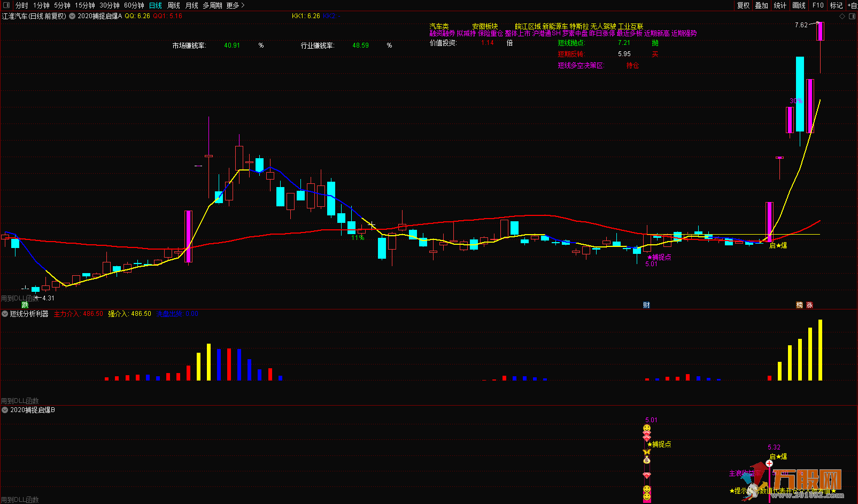Click the 7.62 high price label
The height and width of the screenshot is (504, 858).
point(801,25)
